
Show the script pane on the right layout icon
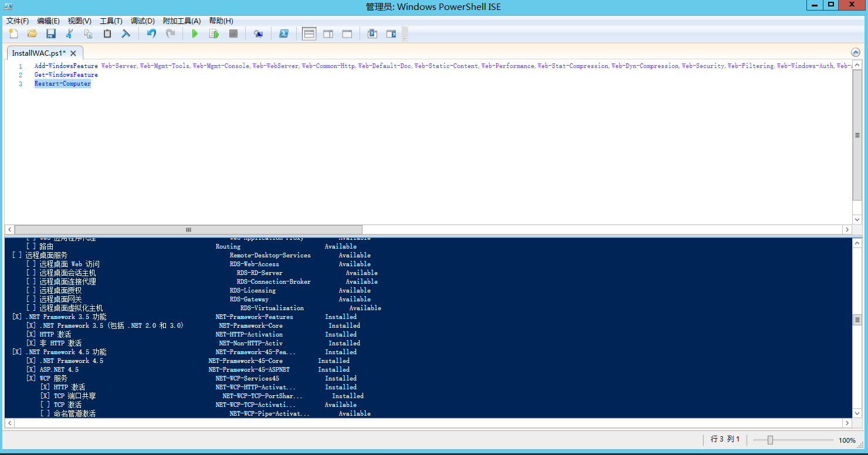(x=328, y=34)
